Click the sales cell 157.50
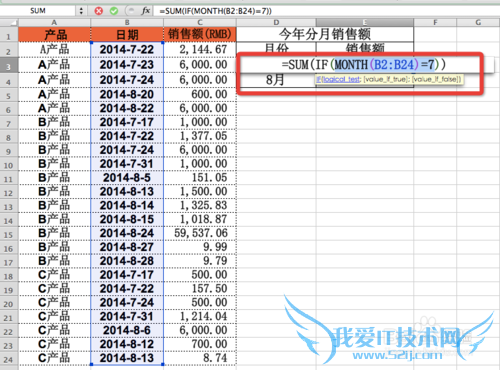Image resolution: width=500 pixels, height=370 pixels. click(200, 289)
